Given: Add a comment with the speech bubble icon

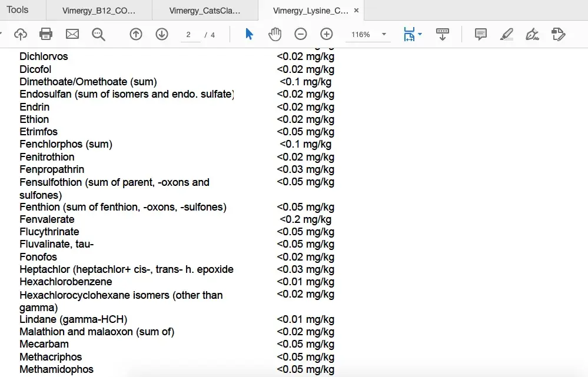Looking at the screenshot, I should point(481,35).
